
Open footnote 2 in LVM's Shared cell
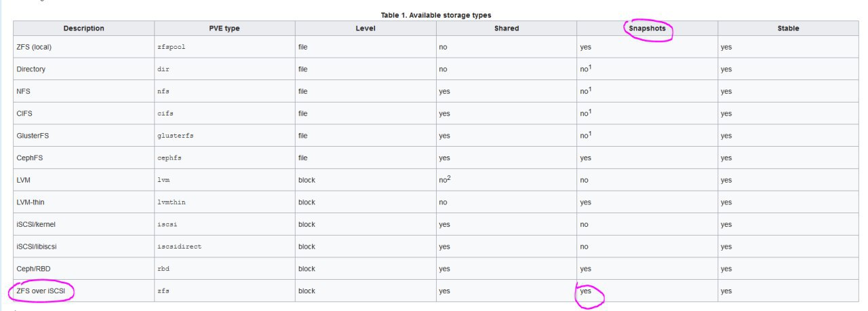click(450, 177)
